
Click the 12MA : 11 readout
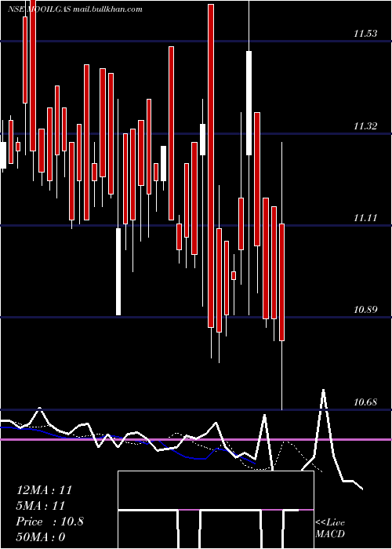coord(44,490)
